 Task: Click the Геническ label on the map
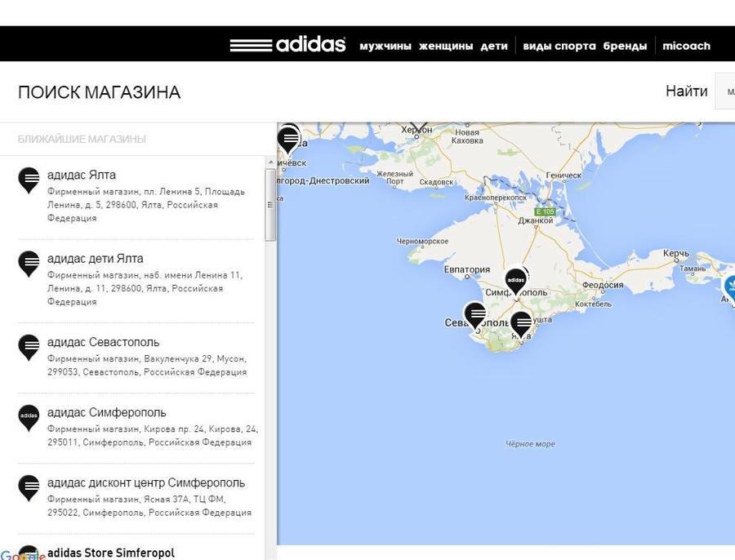click(x=563, y=176)
